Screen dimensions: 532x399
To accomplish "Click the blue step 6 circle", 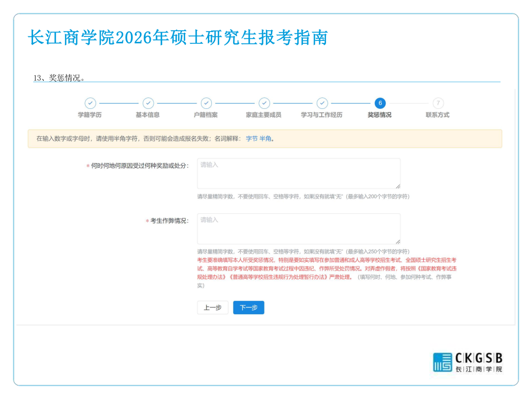I will [380, 103].
